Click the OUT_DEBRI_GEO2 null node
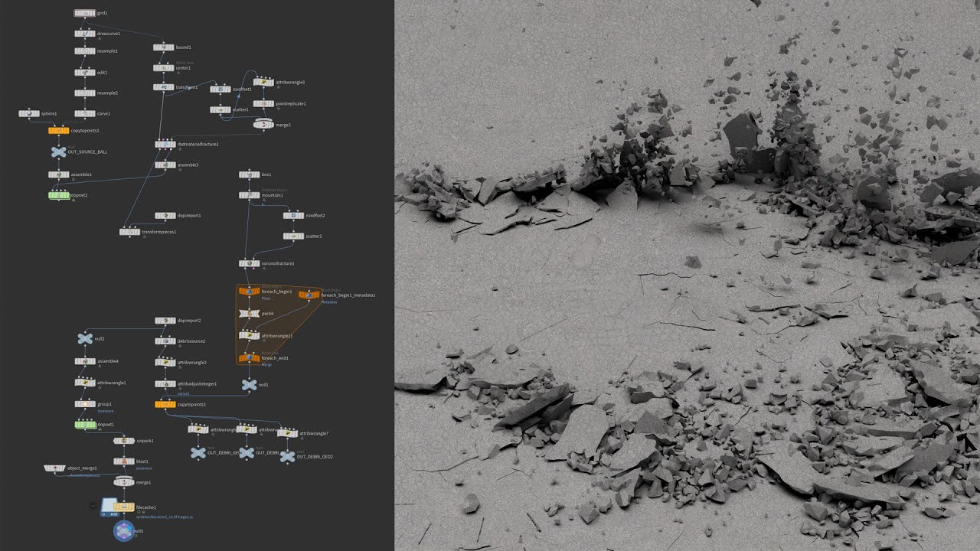 [287, 456]
